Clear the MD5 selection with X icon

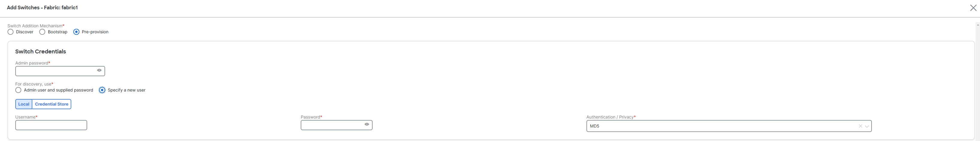pos(860,126)
